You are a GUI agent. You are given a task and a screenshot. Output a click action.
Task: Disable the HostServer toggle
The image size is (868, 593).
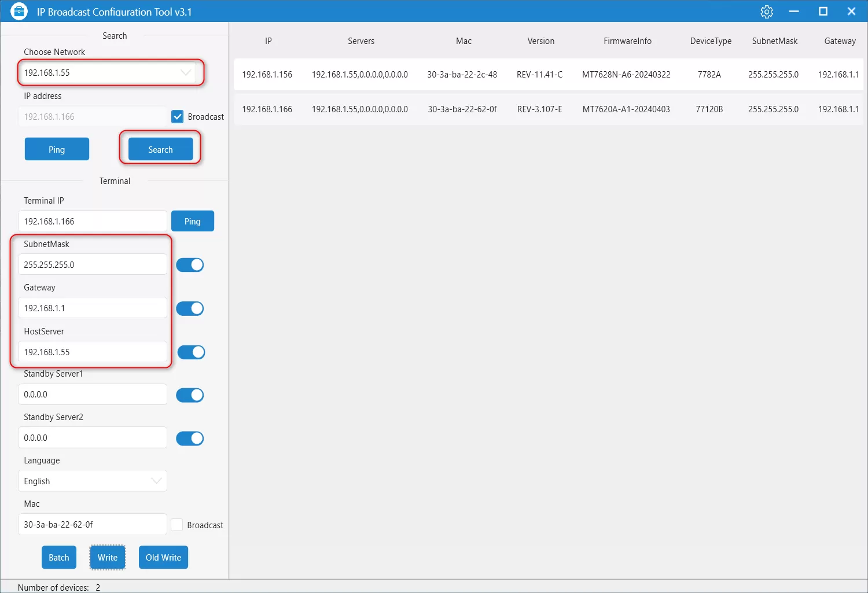click(x=191, y=352)
